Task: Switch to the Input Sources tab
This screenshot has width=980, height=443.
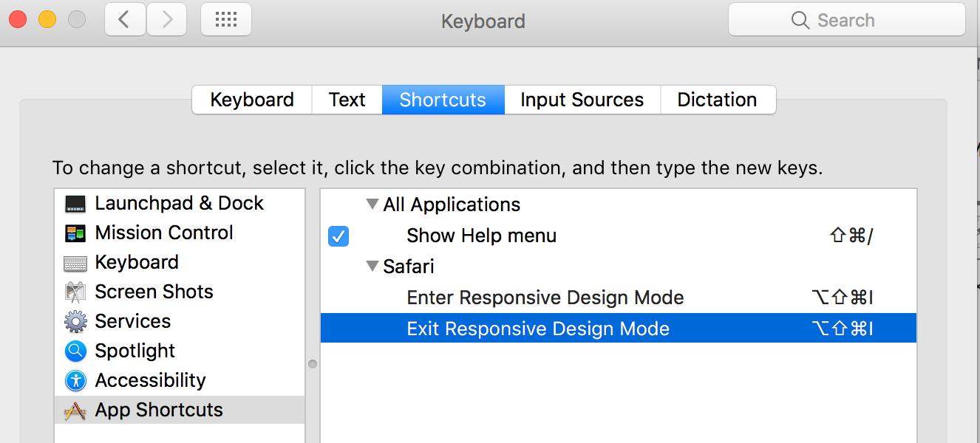Action: 582,100
